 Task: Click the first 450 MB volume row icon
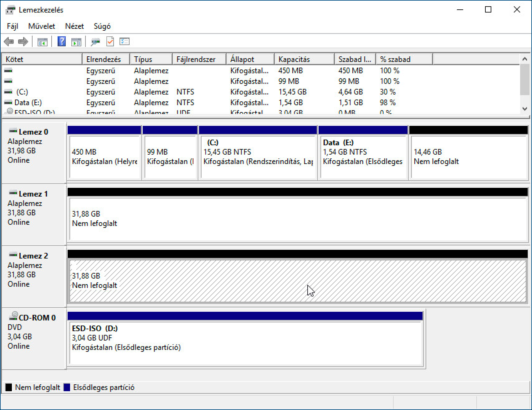[8, 71]
